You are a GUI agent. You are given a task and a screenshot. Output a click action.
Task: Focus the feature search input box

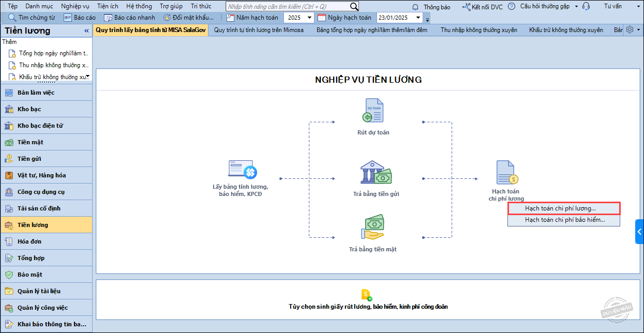[x=288, y=6]
